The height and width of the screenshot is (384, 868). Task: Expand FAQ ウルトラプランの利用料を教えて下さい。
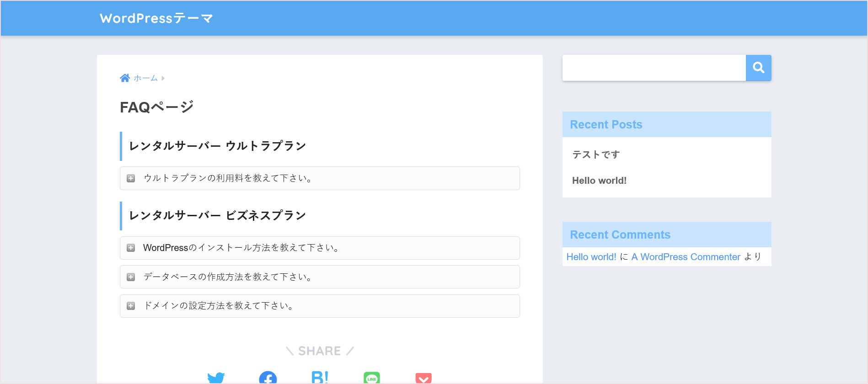pyautogui.click(x=320, y=178)
